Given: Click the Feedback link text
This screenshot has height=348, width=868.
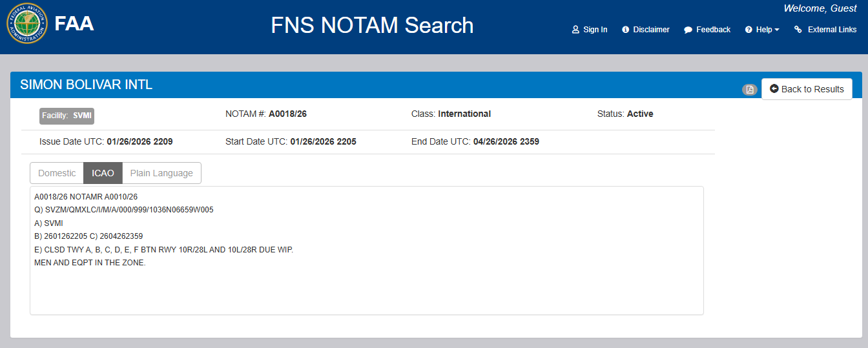Looking at the screenshot, I should tap(713, 30).
